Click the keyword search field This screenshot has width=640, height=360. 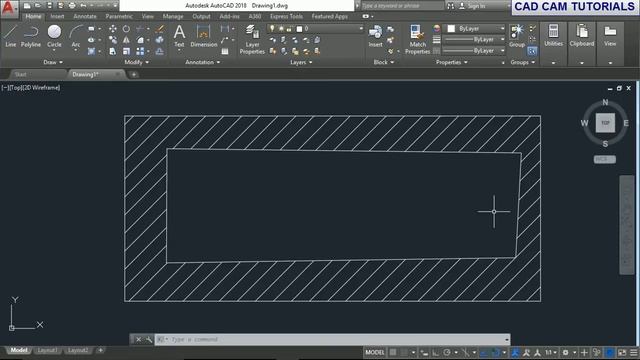click(x=402, y=6)
